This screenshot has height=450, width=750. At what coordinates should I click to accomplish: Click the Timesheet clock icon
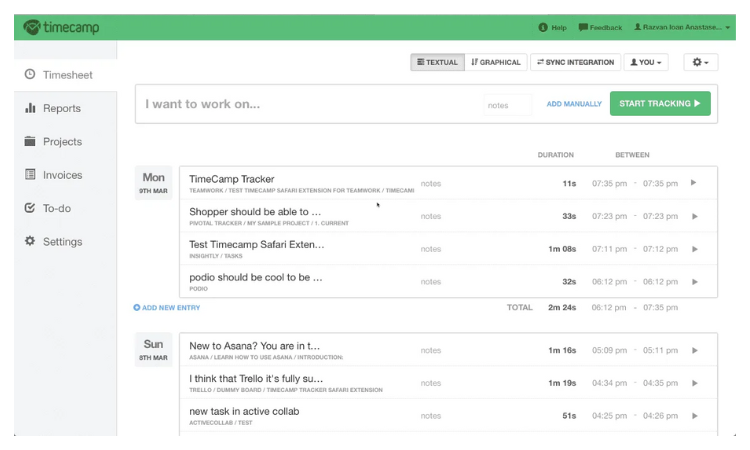coord(30,74)
